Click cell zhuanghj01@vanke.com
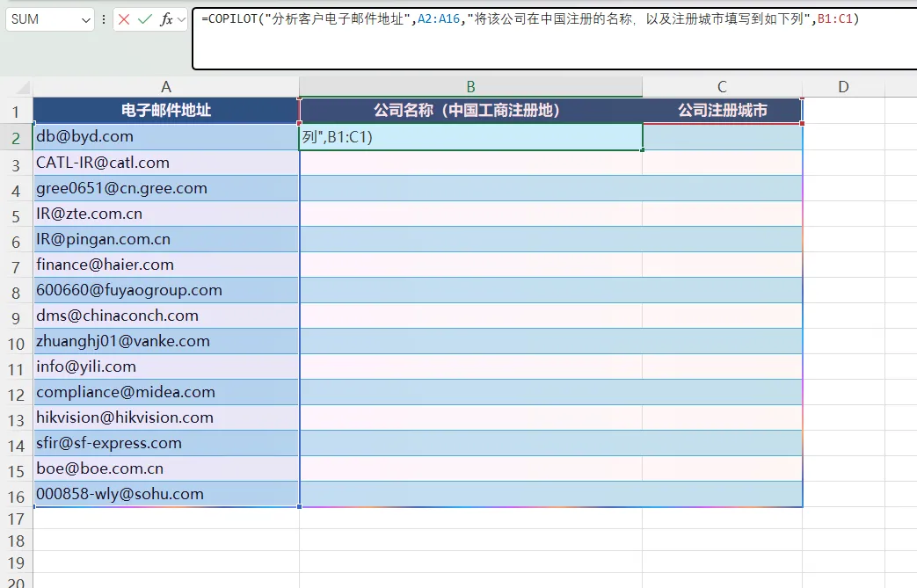 (x=166, y=341)
